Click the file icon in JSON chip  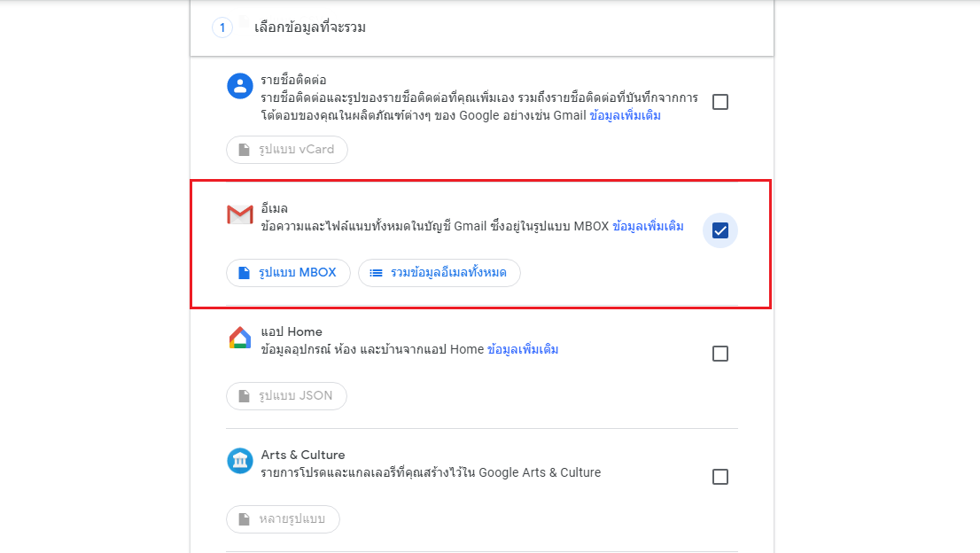pos(245,396)
